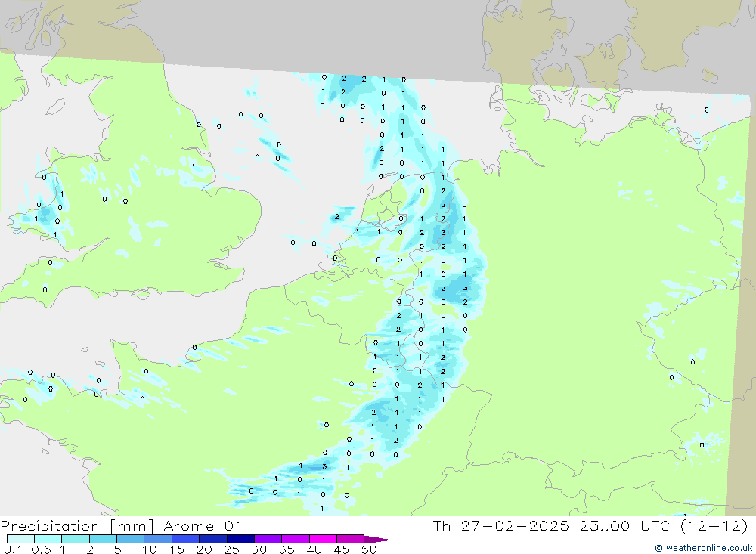The height and width of the screenshot is (554, 756).
Task: Pick the 15–20 mm legend swatch
Action: (x=186, y=539)
